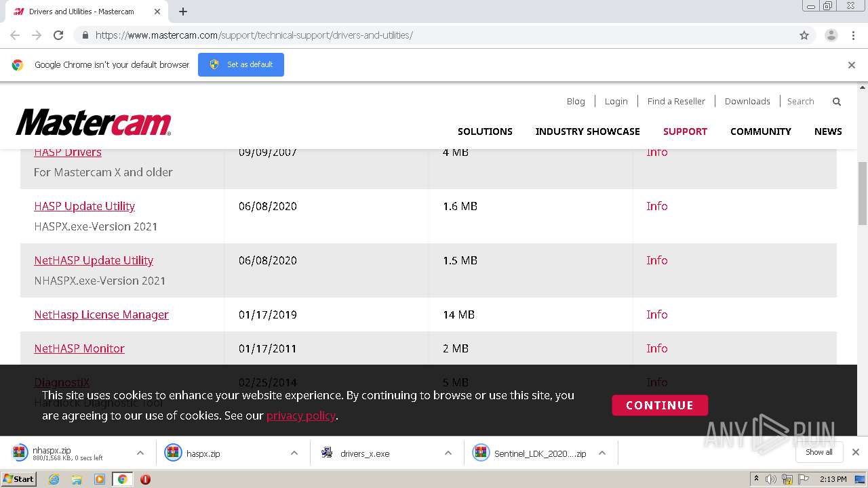Click the browser forward arrow
868x488 pixels.
click(37, 35)
